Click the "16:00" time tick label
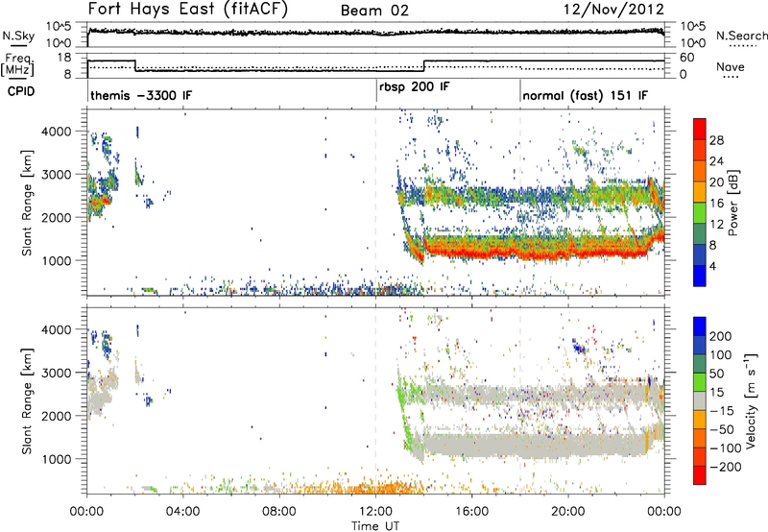 point(471,512)
